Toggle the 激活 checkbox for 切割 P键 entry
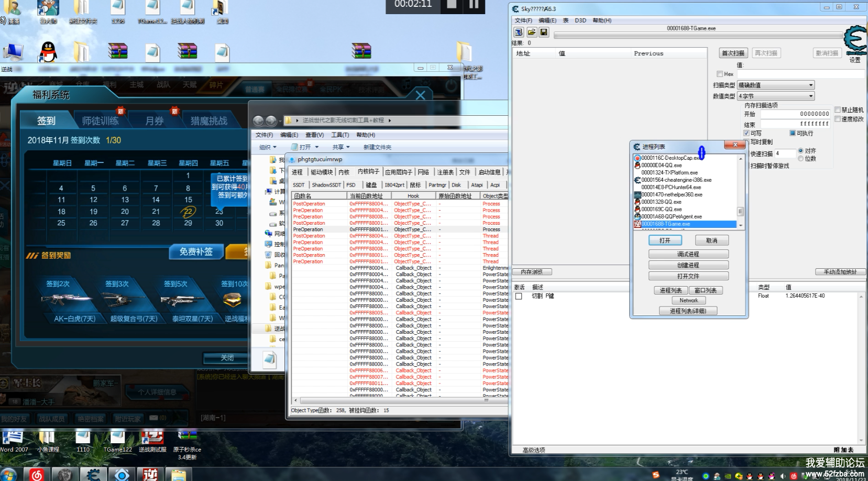Screen dimensions: 868x481 pyautogui.click(x=519, y=296)
